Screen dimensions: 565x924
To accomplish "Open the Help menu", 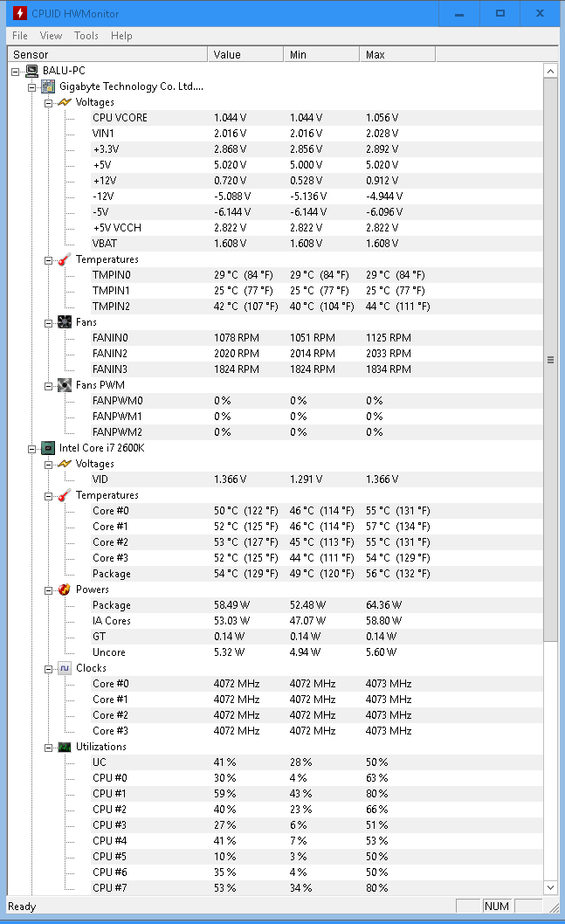I will pos(121,35).
